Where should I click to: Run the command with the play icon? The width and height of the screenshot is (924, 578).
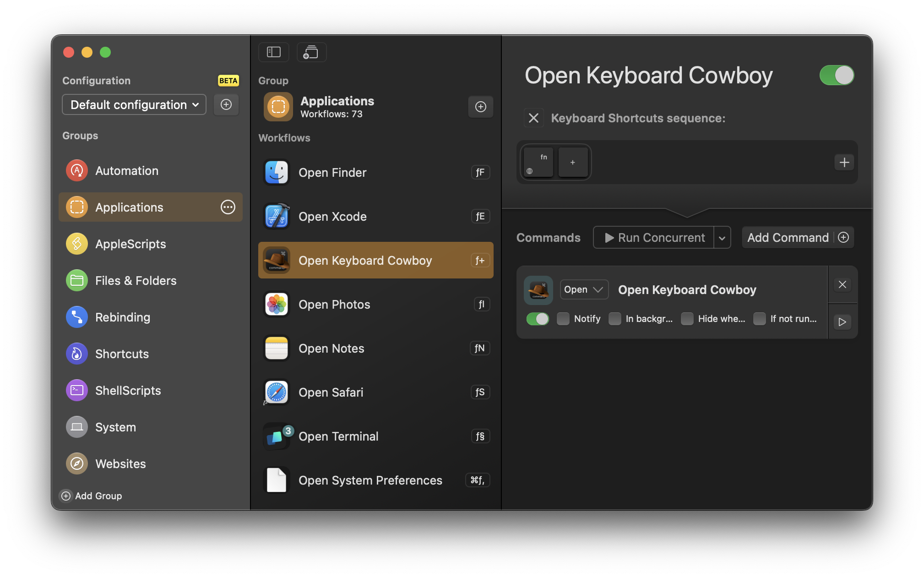coord(842,322)
